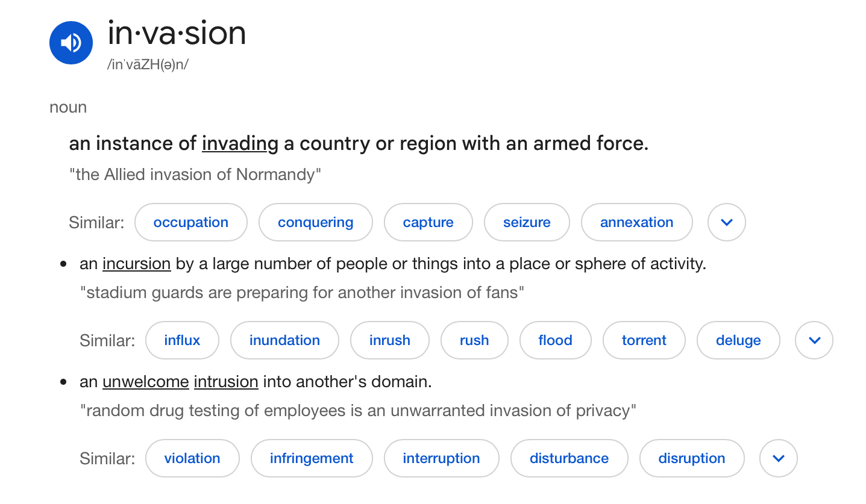The width and height of the screenshot is (866, 504).
Task: Play the audio pronunciation of invasion
Action: tap(71, 43)
